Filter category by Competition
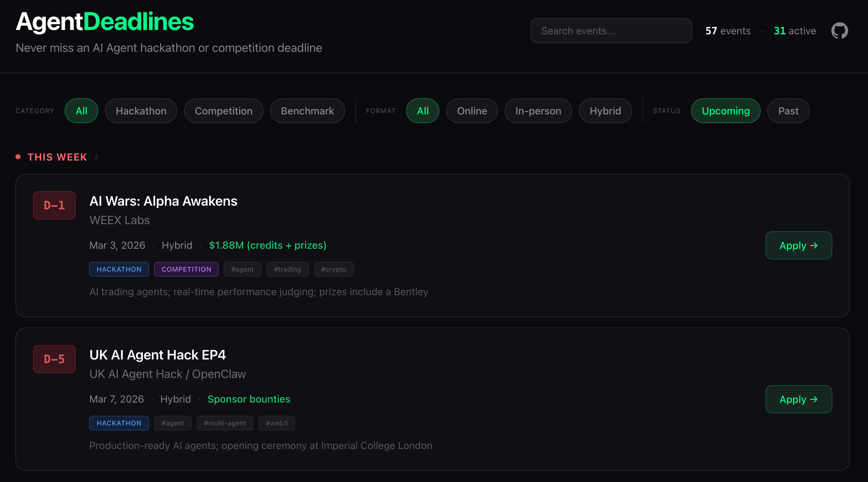868x482 pixels. (x=223, y=111)
